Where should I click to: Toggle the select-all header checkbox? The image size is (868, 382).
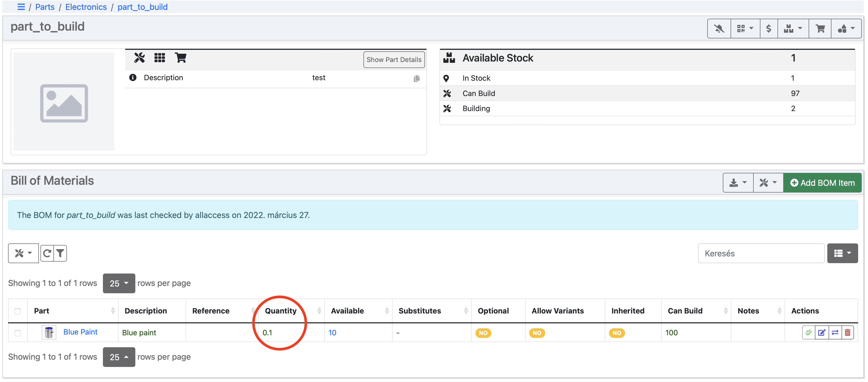(18, 311)
